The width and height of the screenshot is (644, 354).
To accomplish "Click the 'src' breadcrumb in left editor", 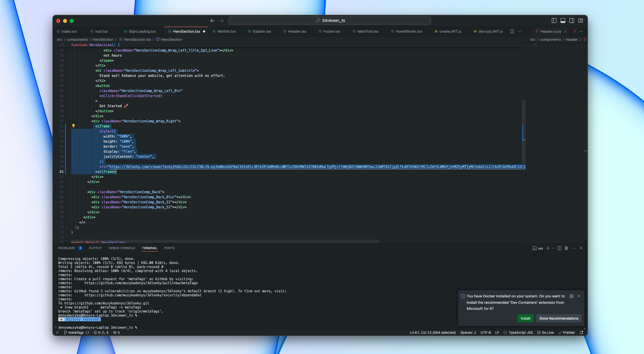I will tap(60, 39).
